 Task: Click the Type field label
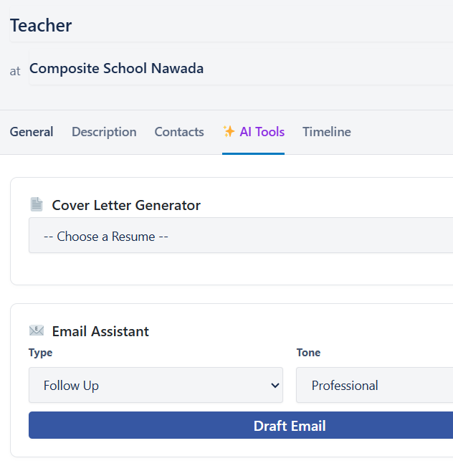40,353
